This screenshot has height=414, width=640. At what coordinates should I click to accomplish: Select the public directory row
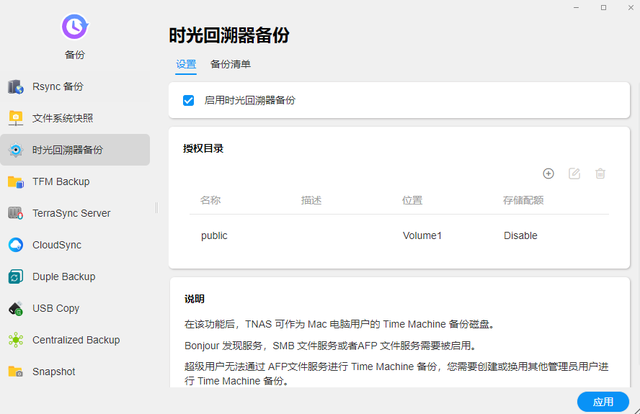click(x=399, y=236)
